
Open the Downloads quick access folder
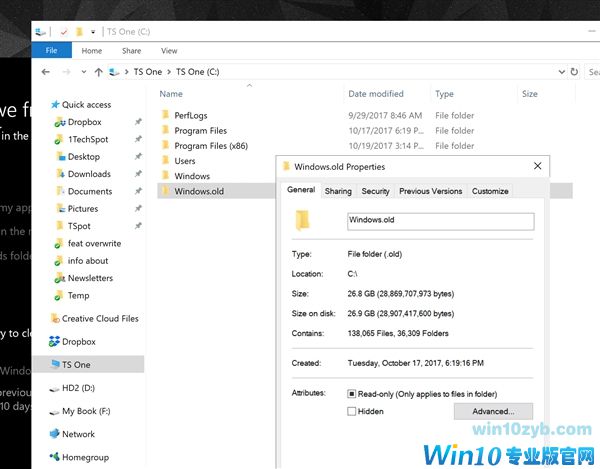pos(89,174)
